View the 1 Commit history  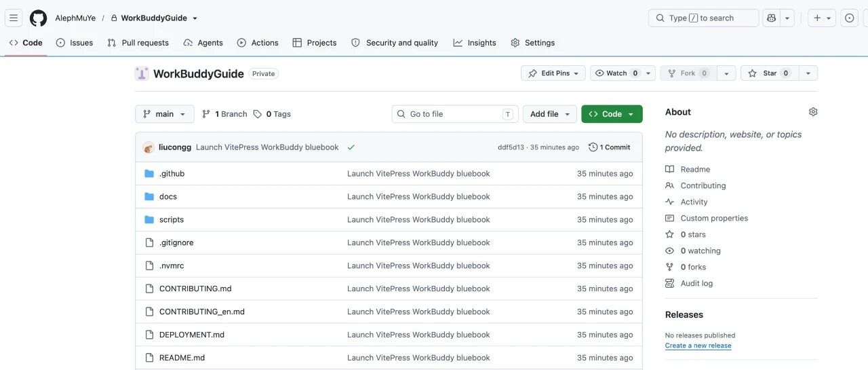click(610, 147)
